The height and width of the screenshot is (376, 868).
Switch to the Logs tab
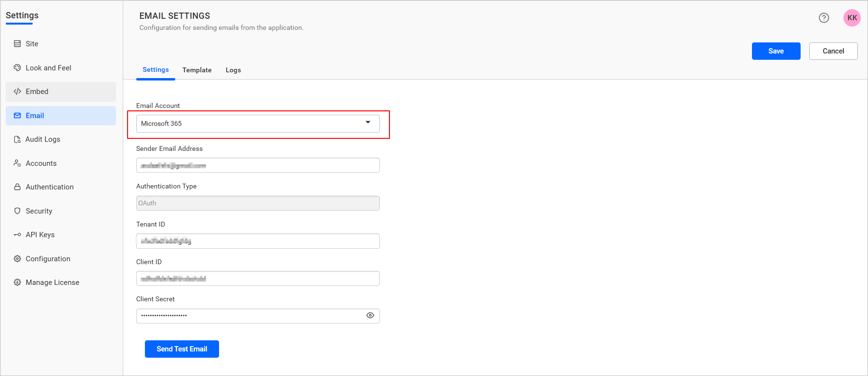click(x=233, y=70)
